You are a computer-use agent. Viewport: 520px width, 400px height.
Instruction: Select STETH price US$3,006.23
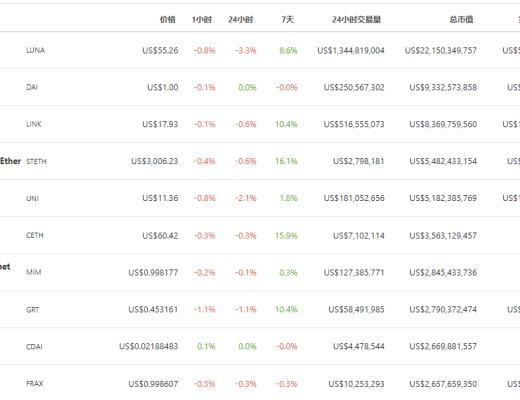point(155,161)
